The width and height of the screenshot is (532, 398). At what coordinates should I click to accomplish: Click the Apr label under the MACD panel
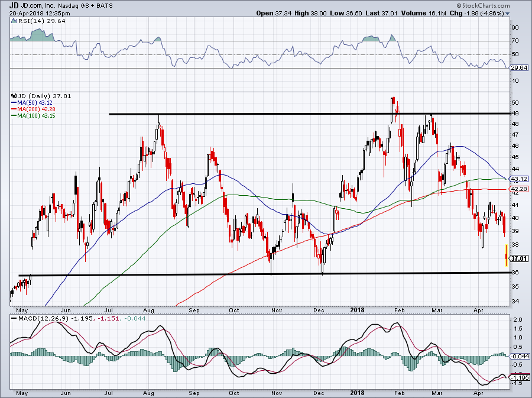click(478, 393)
